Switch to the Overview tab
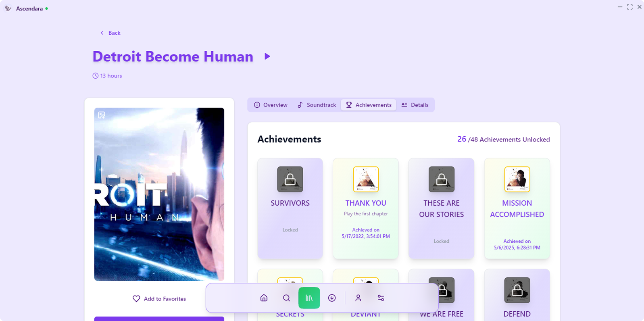The image size is (644, 321). pos(271,105)
